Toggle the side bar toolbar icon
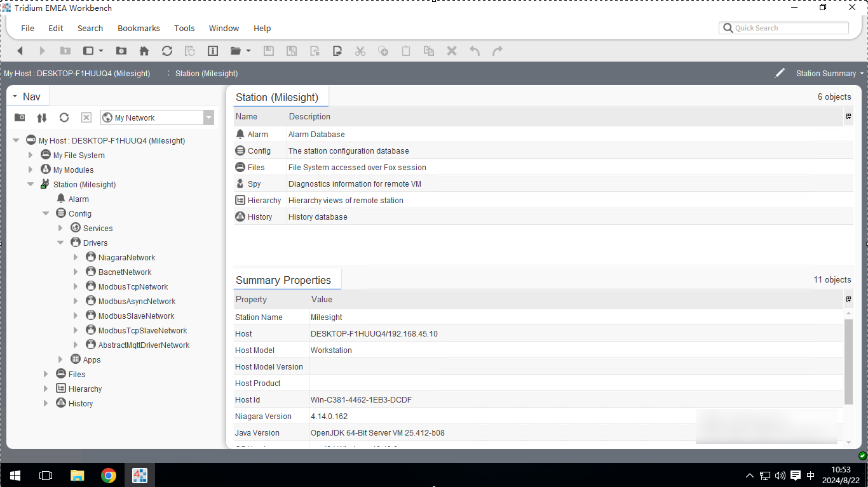The height and width of the screenshot is (487, 868). (88, 51)
